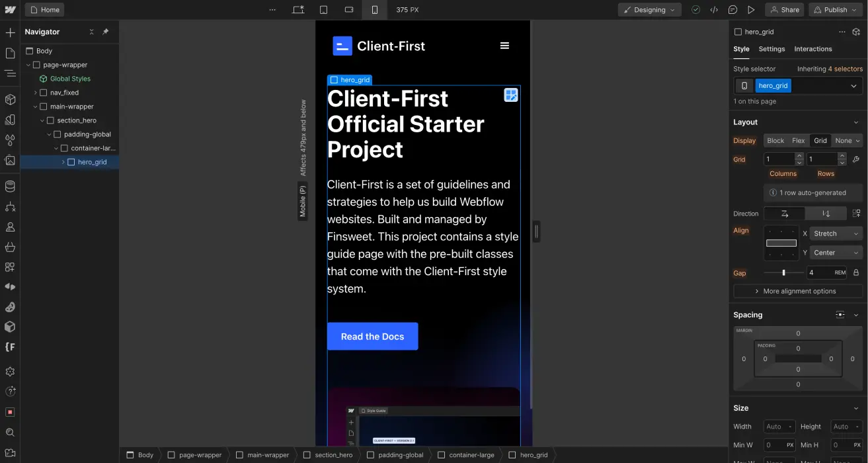The height and width of the screenshot is (463, 868).
Task: Switch to the Interactions tab
Action: click(812, 49)
